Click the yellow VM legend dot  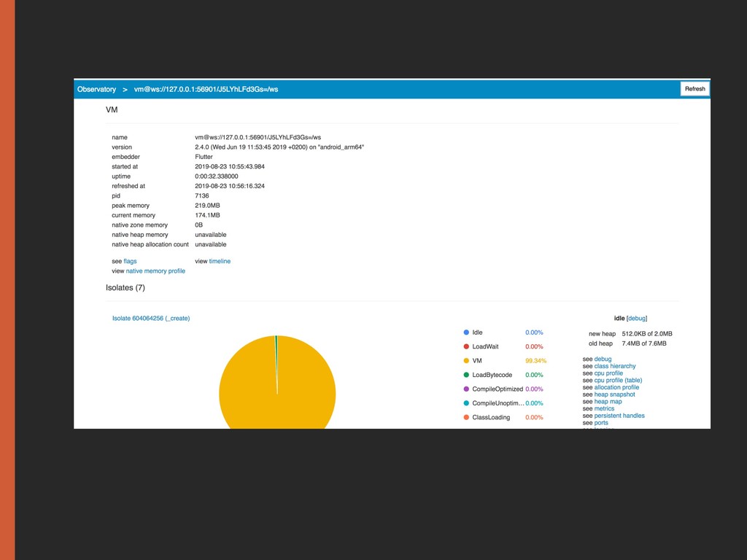(x=466, y=361)
